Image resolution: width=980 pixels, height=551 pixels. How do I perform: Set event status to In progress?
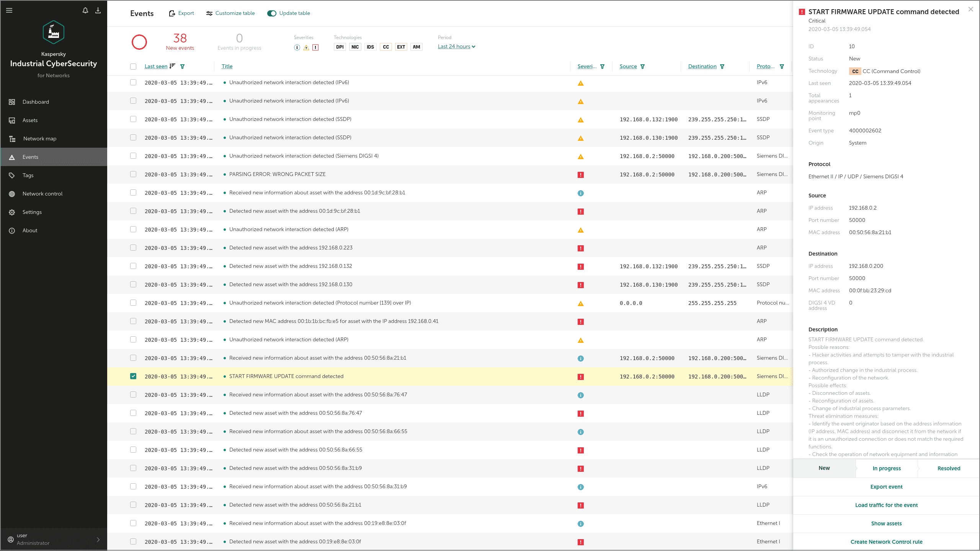pyautogui.click(x=887, y=468)
